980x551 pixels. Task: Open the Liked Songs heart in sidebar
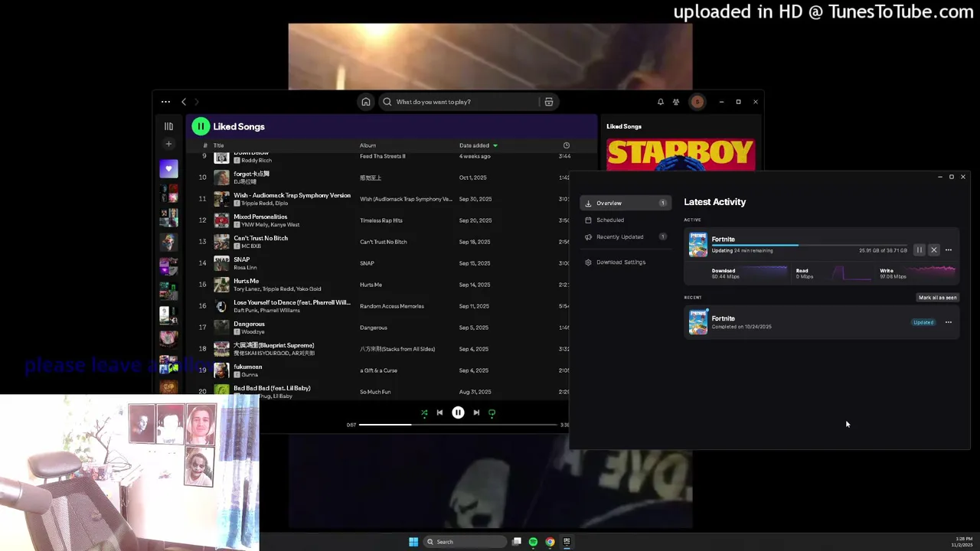point(169,169)
